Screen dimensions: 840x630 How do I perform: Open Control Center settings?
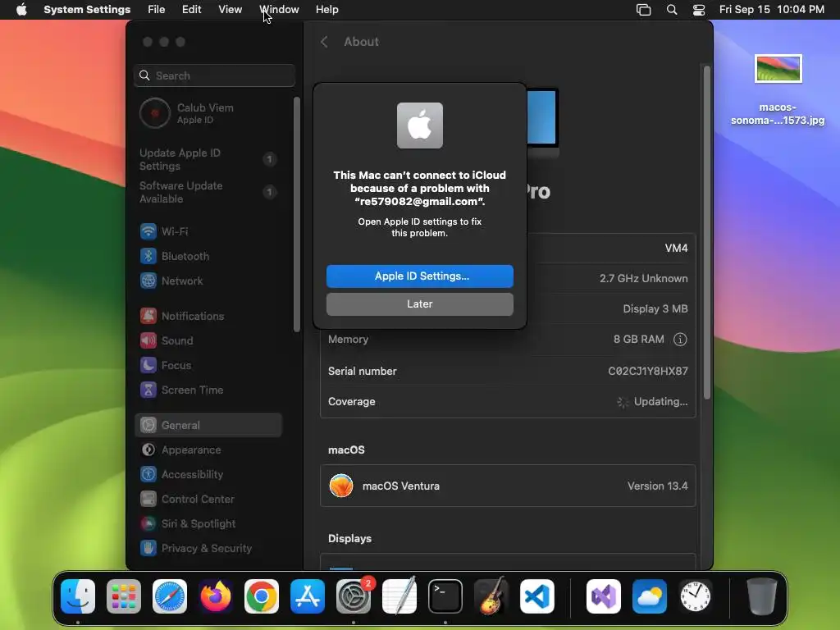tap(209, 500)
